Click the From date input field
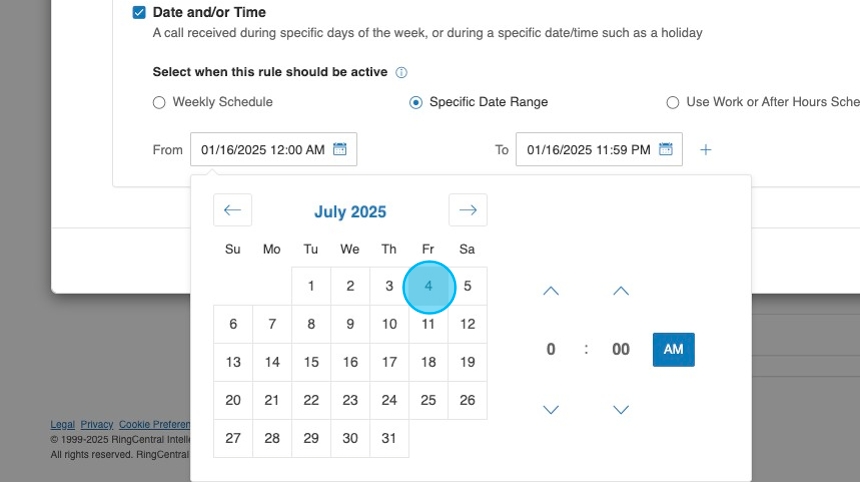Image resolution: width=860 pixels, height=482 pixels. (262, 150)
